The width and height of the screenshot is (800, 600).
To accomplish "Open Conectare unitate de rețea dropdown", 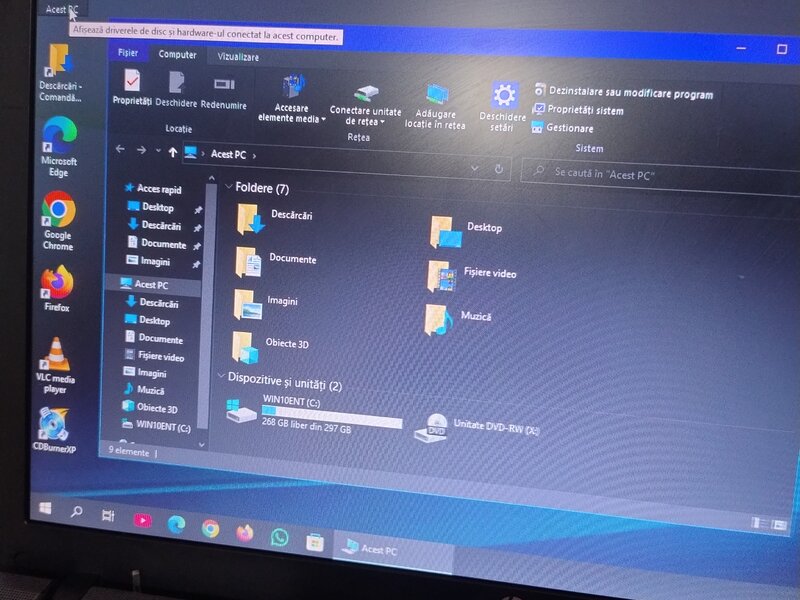I will pos(366,116).
